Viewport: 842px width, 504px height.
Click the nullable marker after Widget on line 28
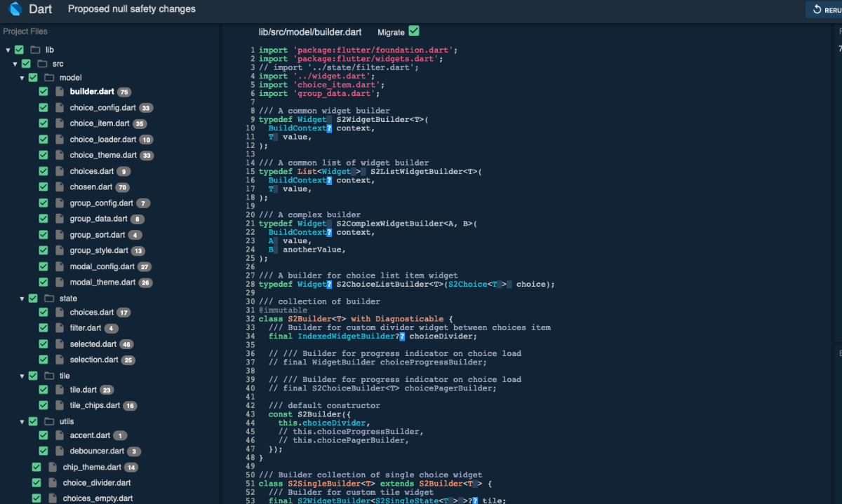coord(329,285)
